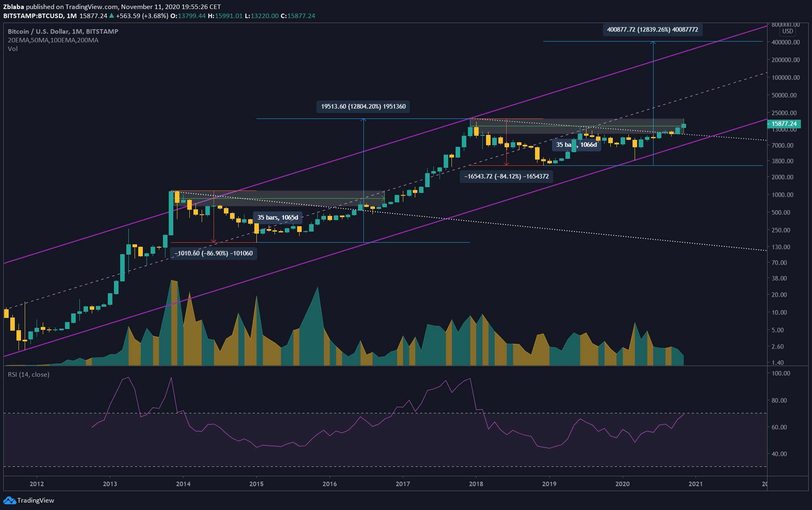Click the TradingView cloud logo icon
The width and height of the screenshot is (812, 510).
coord(9,501)
